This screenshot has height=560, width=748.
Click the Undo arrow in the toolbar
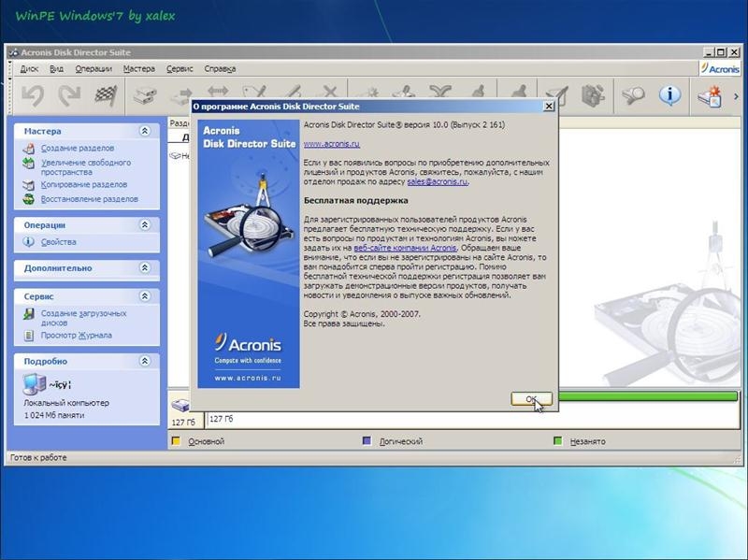click(x=33, y=95)
